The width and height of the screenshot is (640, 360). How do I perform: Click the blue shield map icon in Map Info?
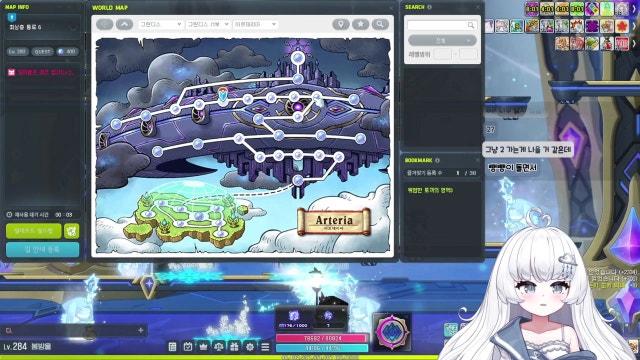[x=12, y=18]
